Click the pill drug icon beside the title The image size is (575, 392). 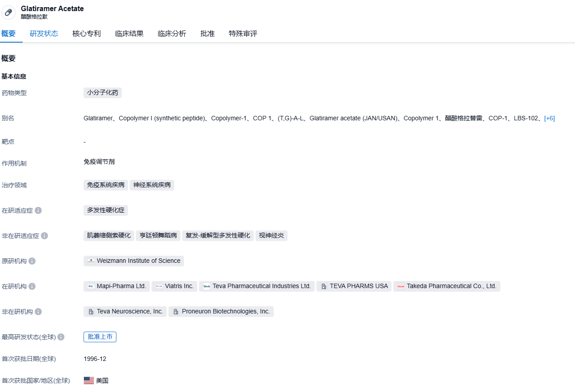tap(8, 12)
